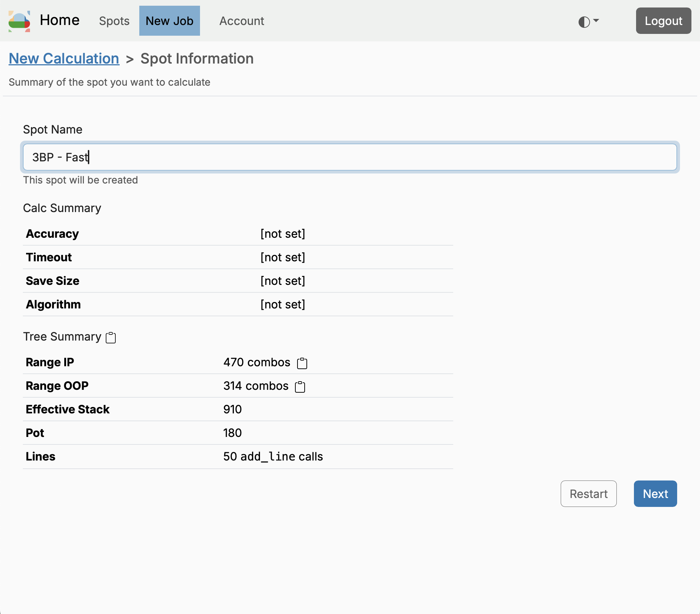The image size is (700, 614).
Task: Click the Algorithm row value
Action: point(283,305)
